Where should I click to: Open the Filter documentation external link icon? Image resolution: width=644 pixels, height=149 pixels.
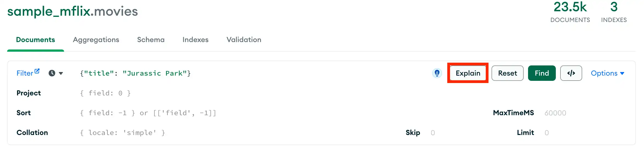click(x=37, y=71)
